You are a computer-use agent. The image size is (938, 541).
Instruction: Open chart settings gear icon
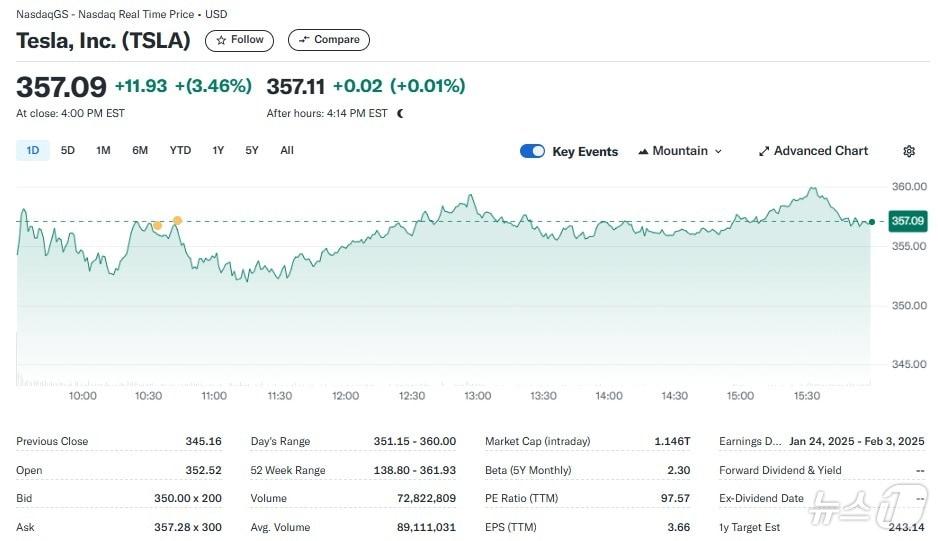point(909,151)
